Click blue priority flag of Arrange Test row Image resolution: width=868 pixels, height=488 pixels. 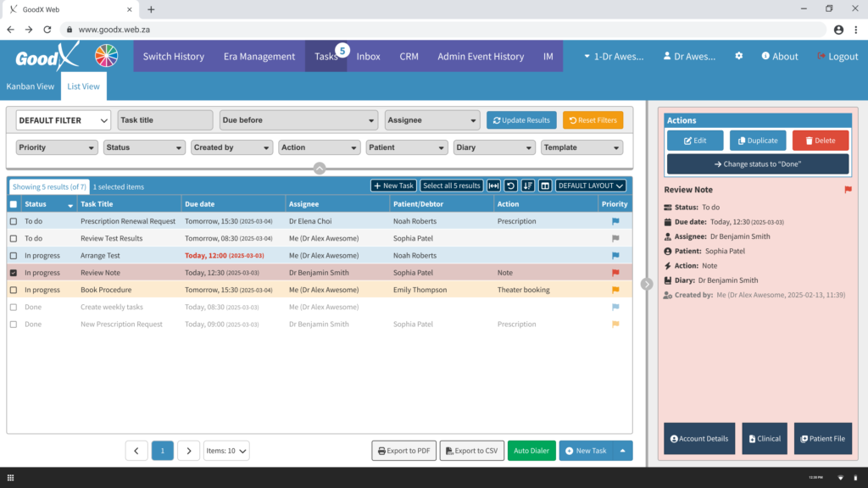point(615,256)
